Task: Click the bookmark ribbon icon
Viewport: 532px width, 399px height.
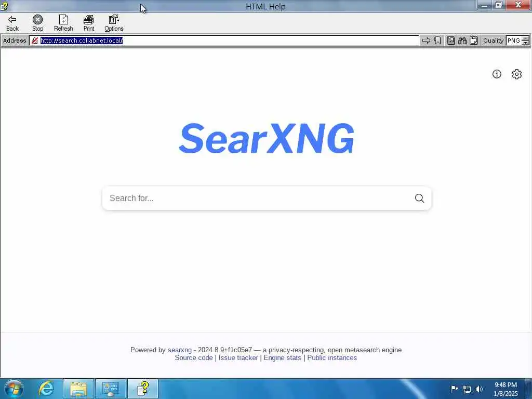Action: pos(437,41)
